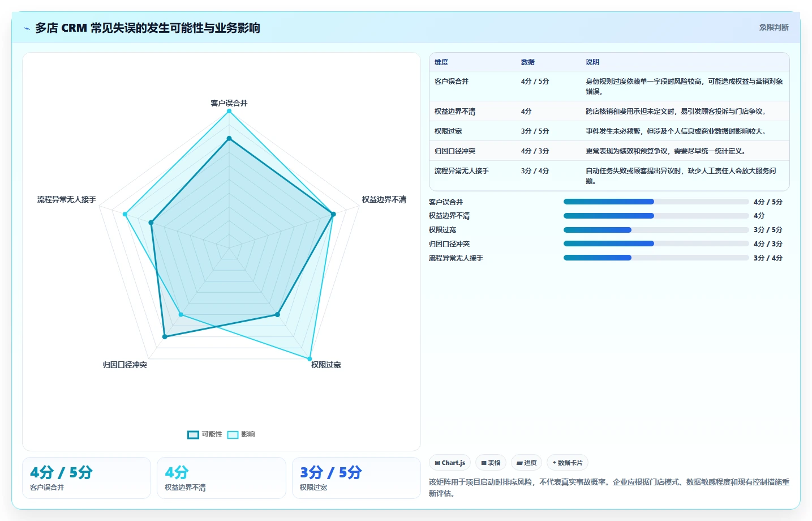Click the 权益边界不清 progress bar
The width and height of the screenshot is (812, 521).
point(656,216)
